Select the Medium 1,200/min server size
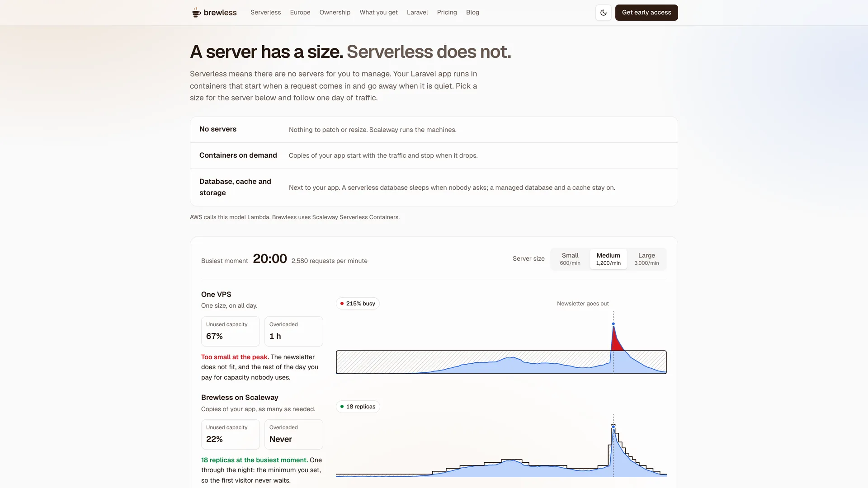Screen dimensions: 868x488 click(x=608, y=259)
